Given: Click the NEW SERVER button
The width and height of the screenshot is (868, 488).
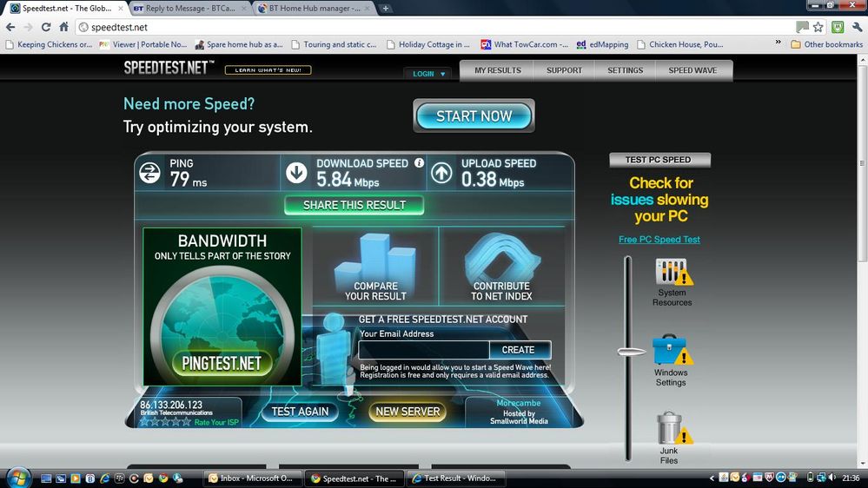Looking at the screenshot, I should (x=407, y=411).
